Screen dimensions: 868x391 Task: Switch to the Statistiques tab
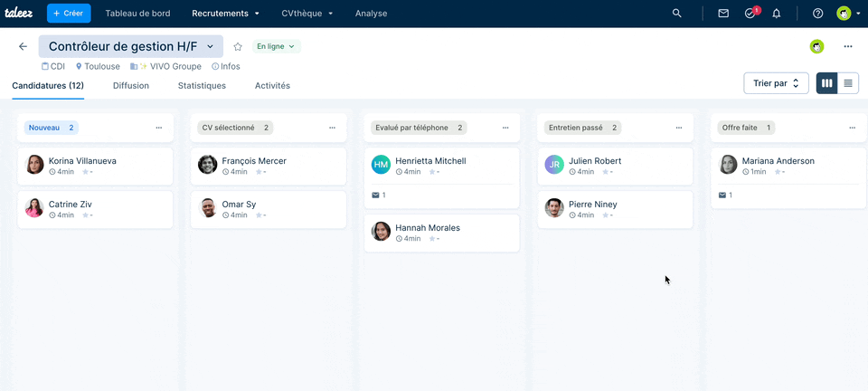click(202, 86)
